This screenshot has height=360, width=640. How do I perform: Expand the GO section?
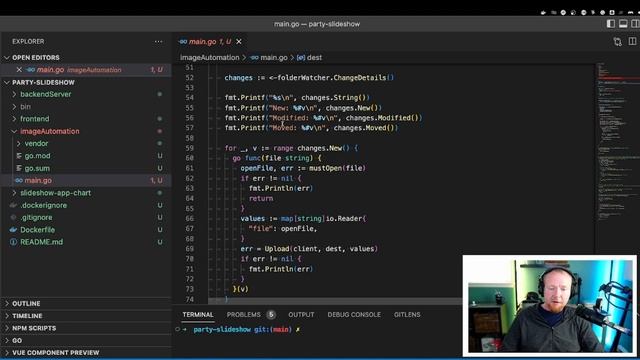17,340
